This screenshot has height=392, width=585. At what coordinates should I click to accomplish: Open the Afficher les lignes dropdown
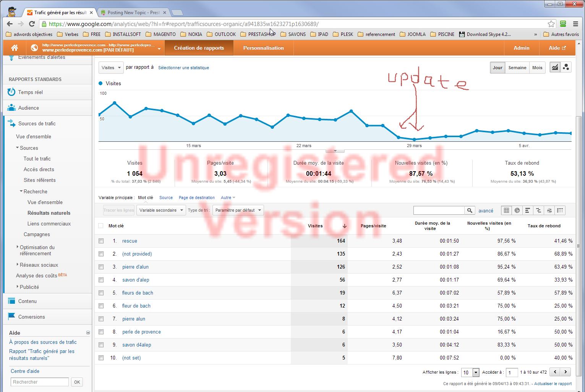pos(470,372)
